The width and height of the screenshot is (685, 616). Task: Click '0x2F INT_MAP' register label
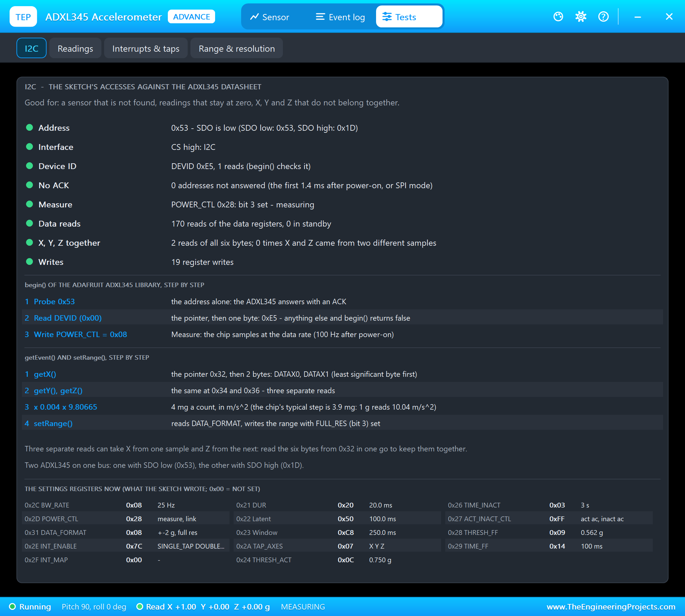tap(46, 560)
